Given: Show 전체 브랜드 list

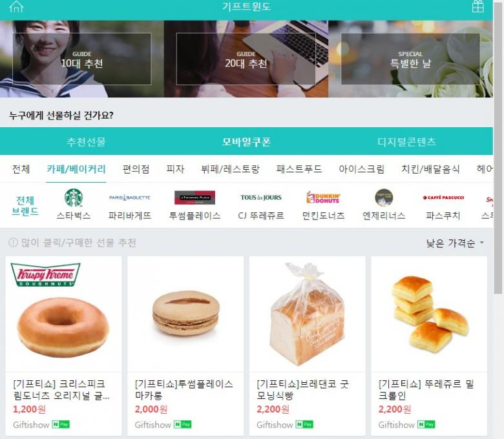Looking at the screenshot, I should [25, 205].
